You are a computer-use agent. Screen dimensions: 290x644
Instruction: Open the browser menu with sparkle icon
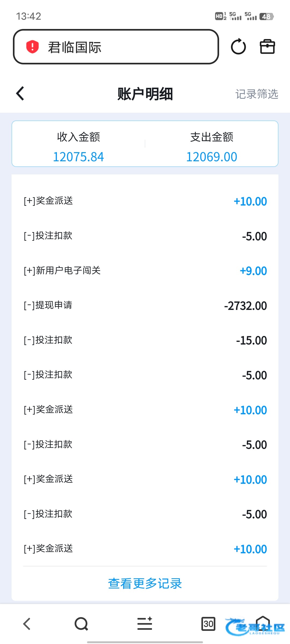(145, 624)
